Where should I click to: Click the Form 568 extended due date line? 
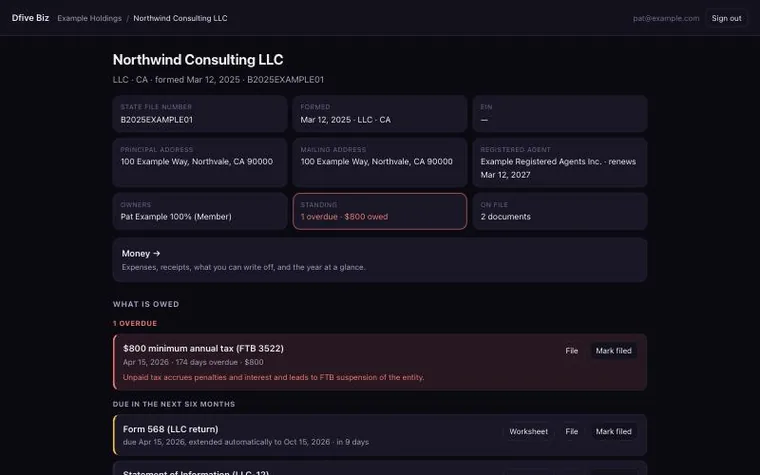tap(246, 442)
